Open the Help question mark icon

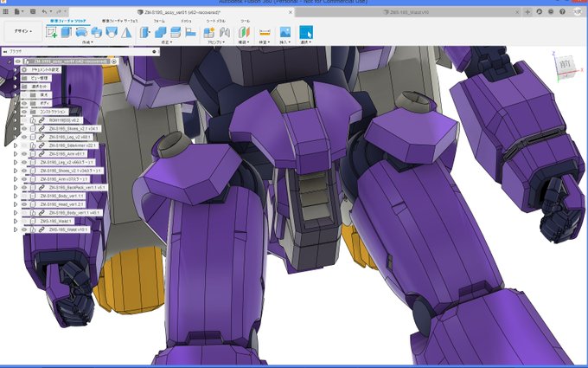click(563, 11)
